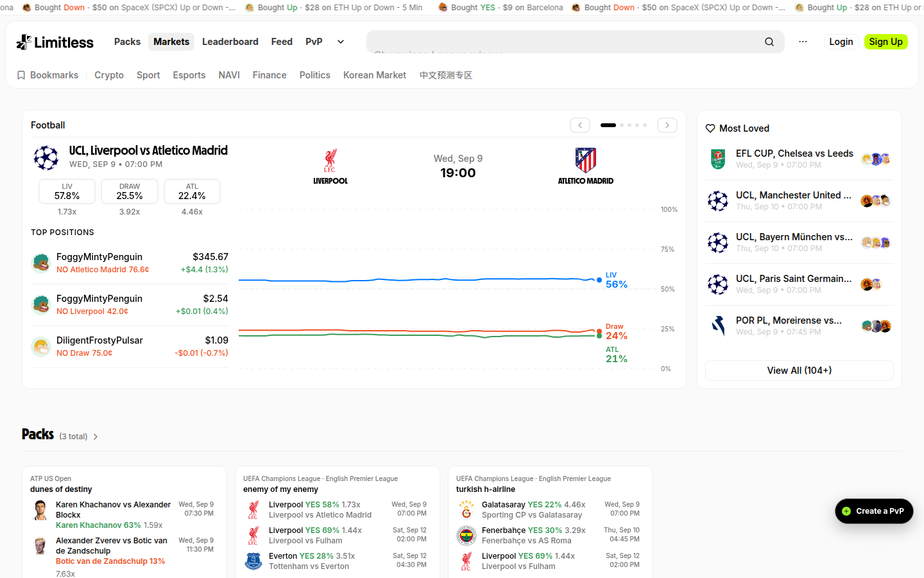Click Fenerbahçe crest in turkish h-airline pack
Viewport: 924px width, 578px height.
pyautogui.click(x=466, y=536)
